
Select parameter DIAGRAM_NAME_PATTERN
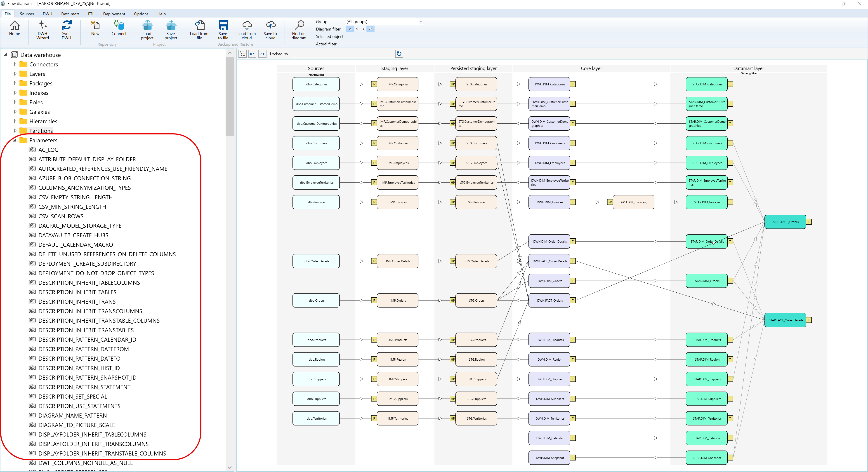point(72,415)
